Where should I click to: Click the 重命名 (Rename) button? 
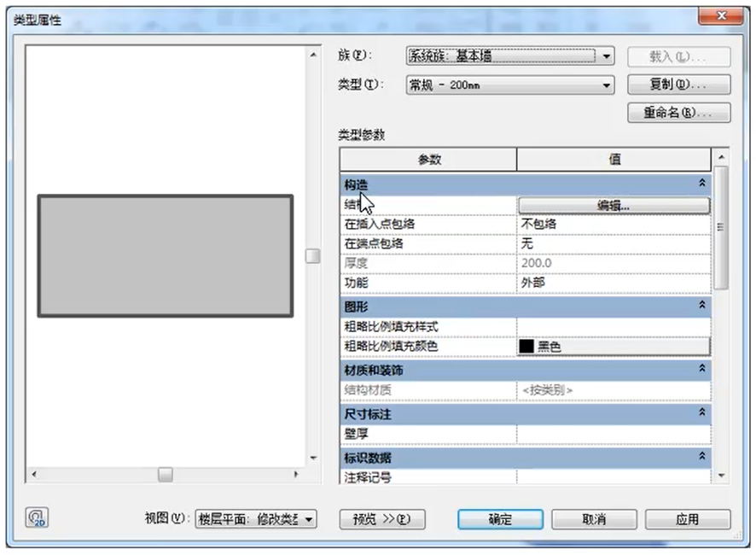tap(679, 114)
